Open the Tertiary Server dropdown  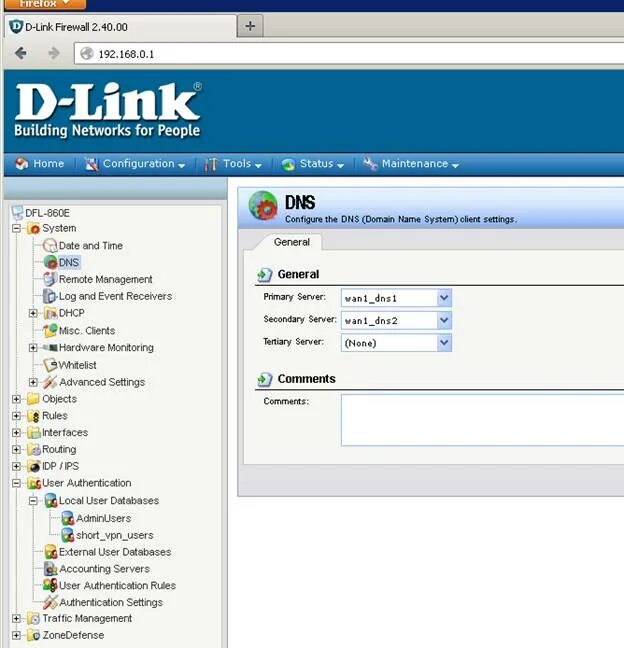[x=444, y=343]
